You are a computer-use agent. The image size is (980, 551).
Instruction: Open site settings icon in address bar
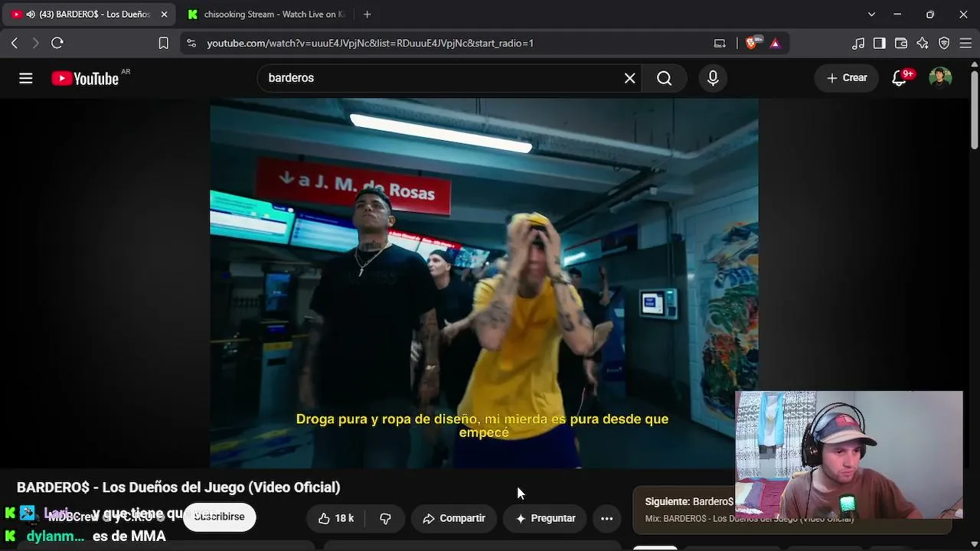pyautogui.click(x=191, y=43)
